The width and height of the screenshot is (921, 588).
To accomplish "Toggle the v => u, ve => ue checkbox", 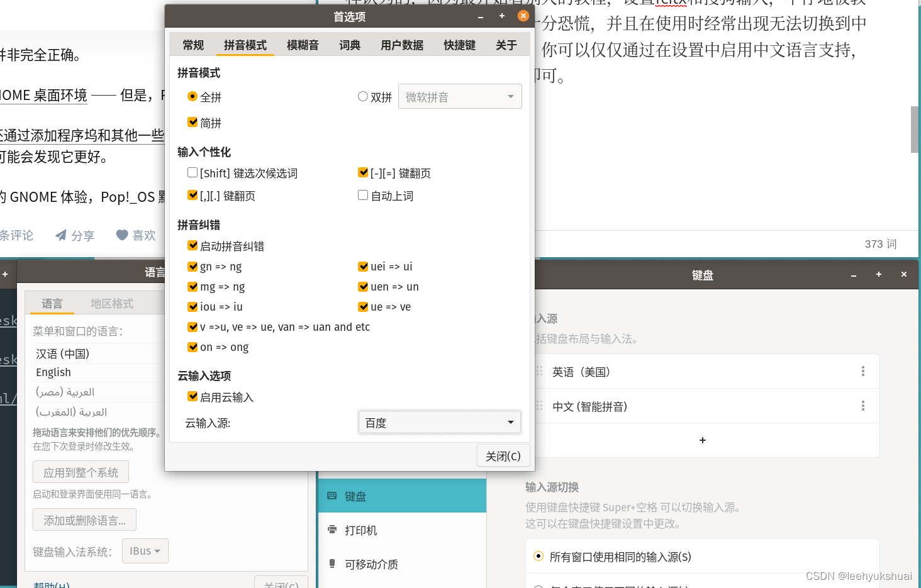I will (193, 326).
